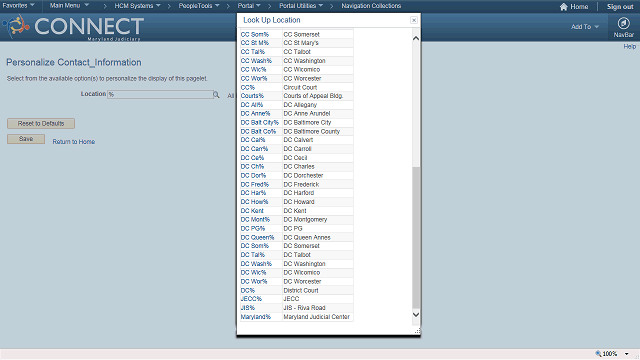Click the Reset to Defaults button
Screen dimensions: 640x360
point(41,123)
